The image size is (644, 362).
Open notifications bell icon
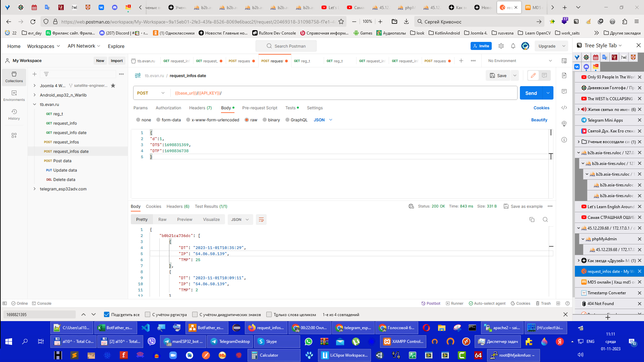(x=513, y=46)
